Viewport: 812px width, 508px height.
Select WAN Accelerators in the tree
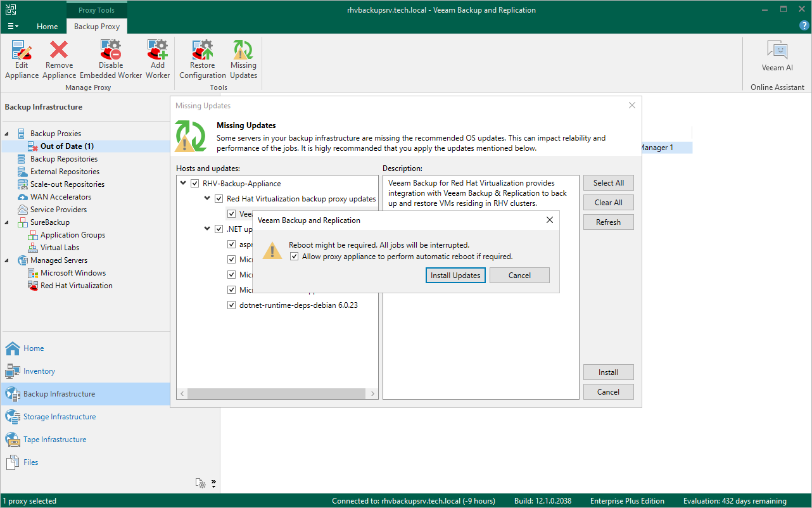[x=61, y=197]
